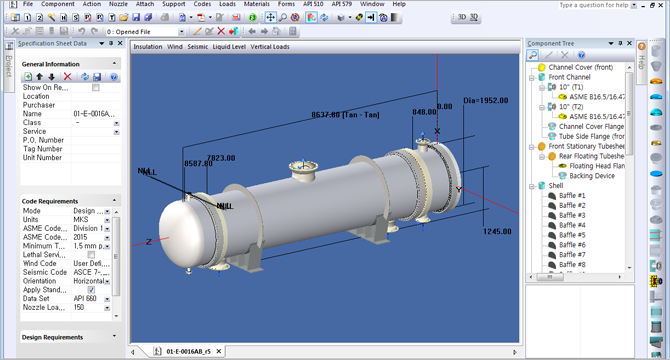Click the blue floppy save icon
This screenshot has height=360, width=670.
point(136,18)
